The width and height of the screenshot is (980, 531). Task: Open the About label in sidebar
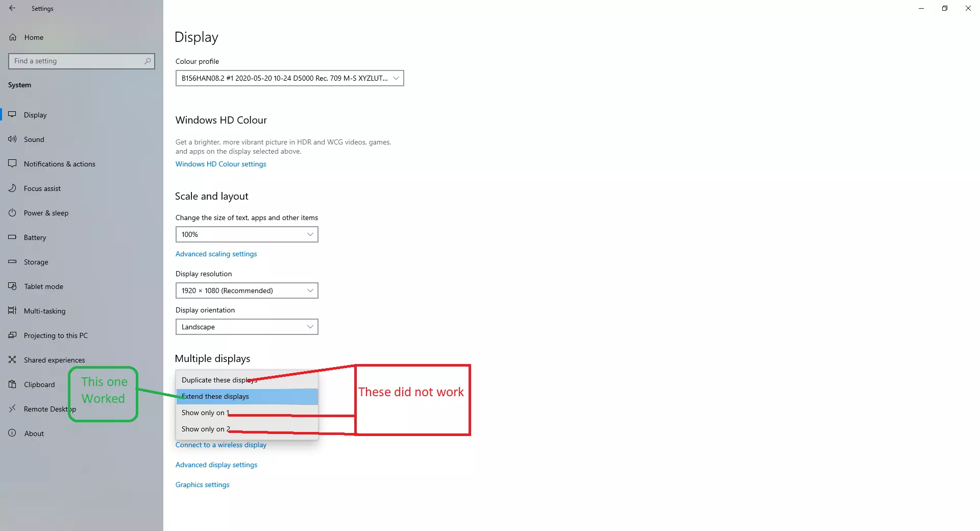34,433
